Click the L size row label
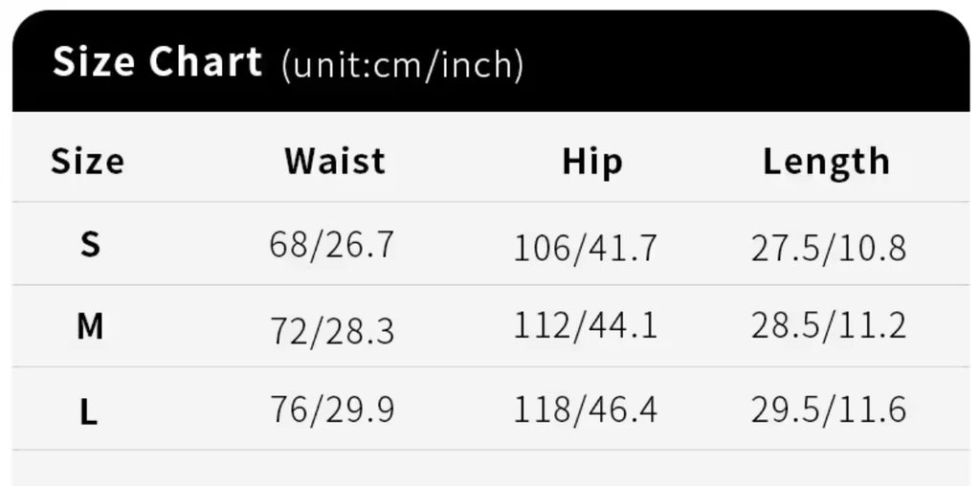This screenshot has width=980, height=486. (x=89, y=413)
